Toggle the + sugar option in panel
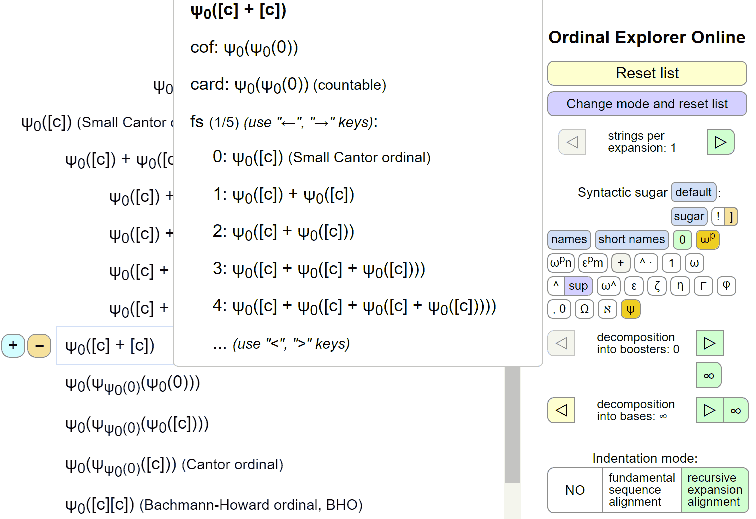 point(621,263)
